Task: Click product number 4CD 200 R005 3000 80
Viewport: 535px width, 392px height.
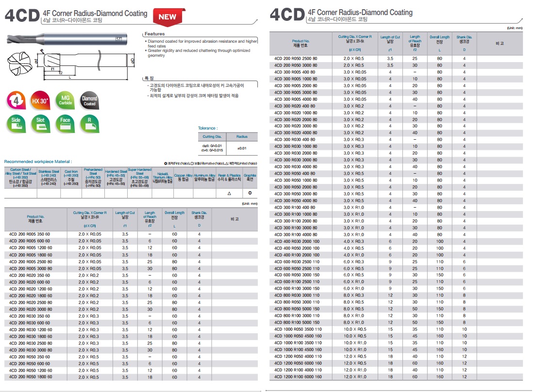Action: coord(31,269)
